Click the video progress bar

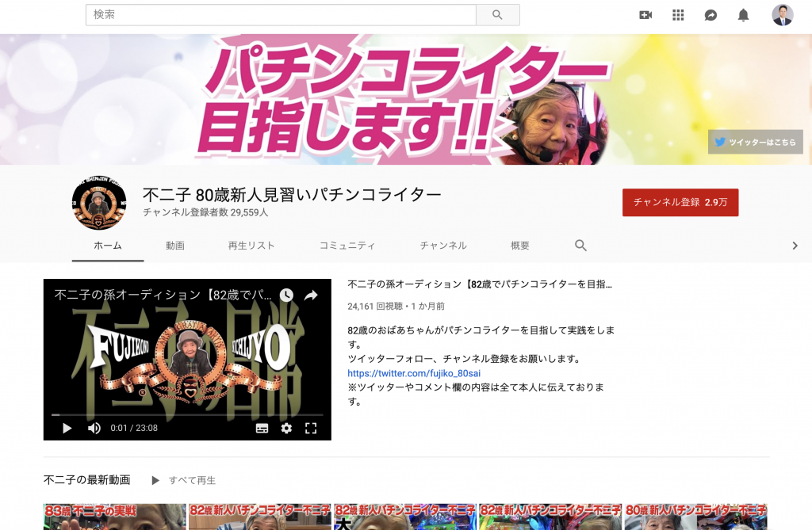pos(187,414)
